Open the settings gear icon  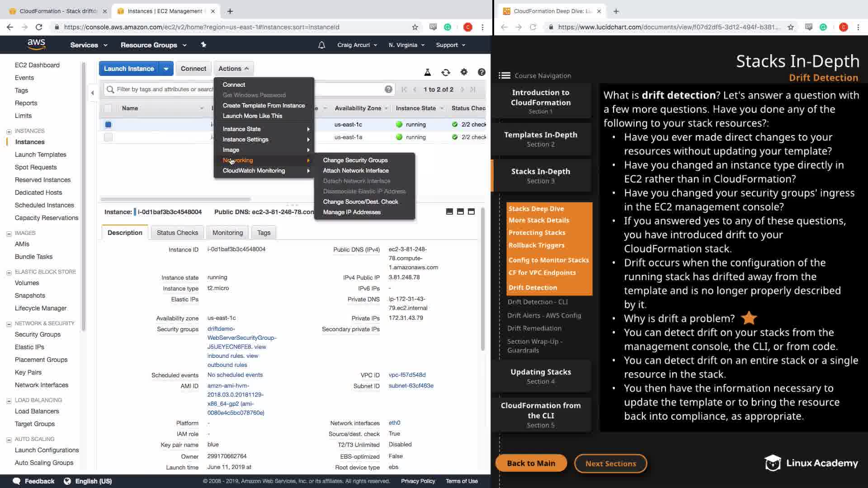coord(464,72)
